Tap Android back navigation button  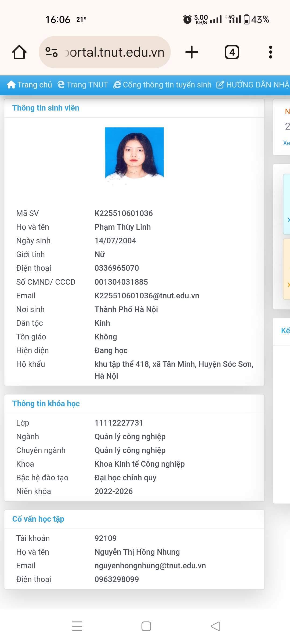coord(216,626)
